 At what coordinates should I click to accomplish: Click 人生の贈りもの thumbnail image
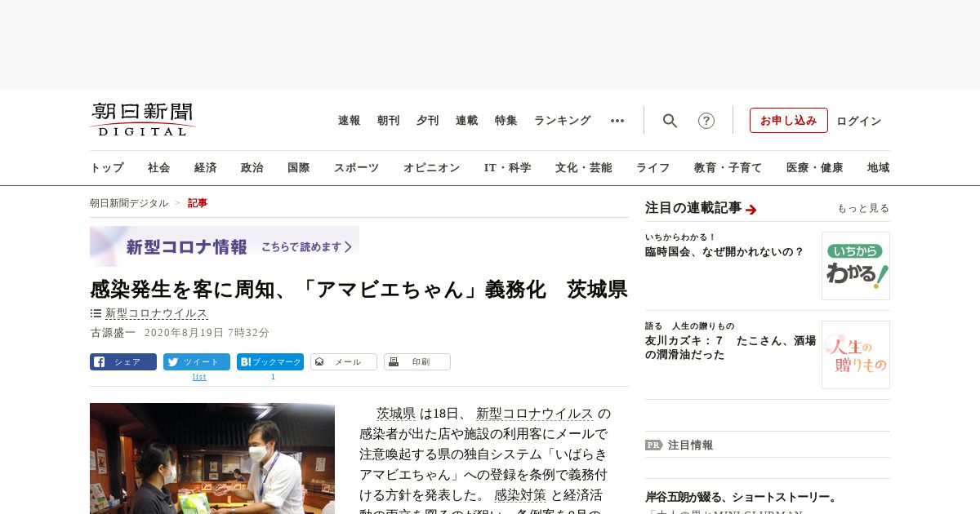pos(856,355)
